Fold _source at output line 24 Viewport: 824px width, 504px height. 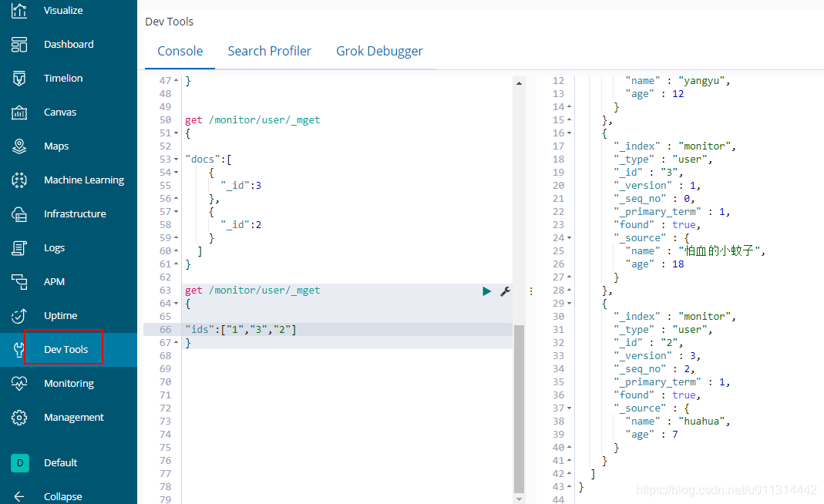569,238
